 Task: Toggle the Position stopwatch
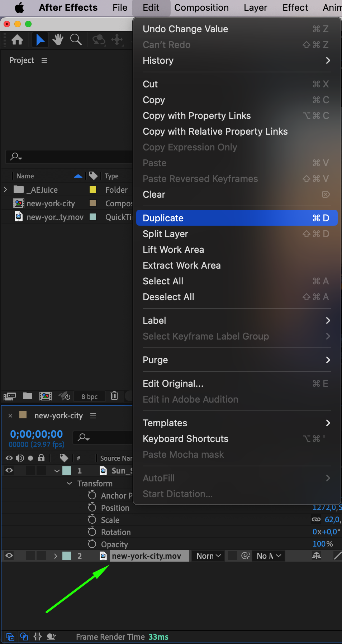tap(92, 508)
